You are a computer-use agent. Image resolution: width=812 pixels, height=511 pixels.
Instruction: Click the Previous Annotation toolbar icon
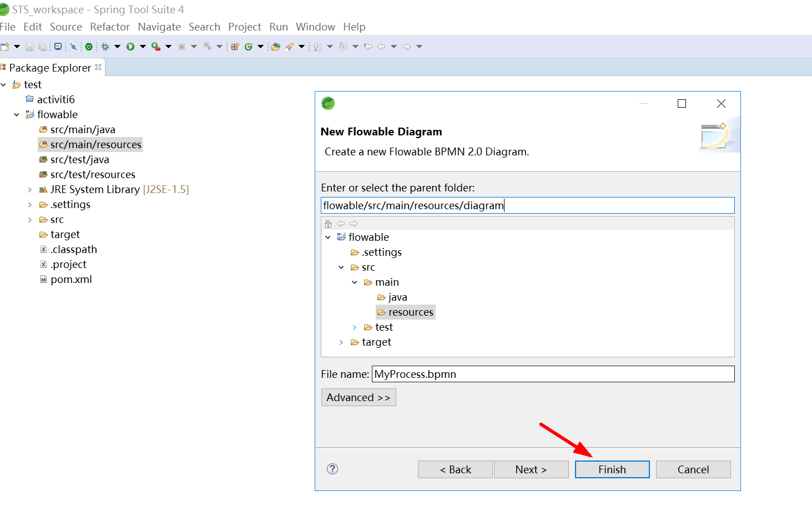(x=343, y=47)
